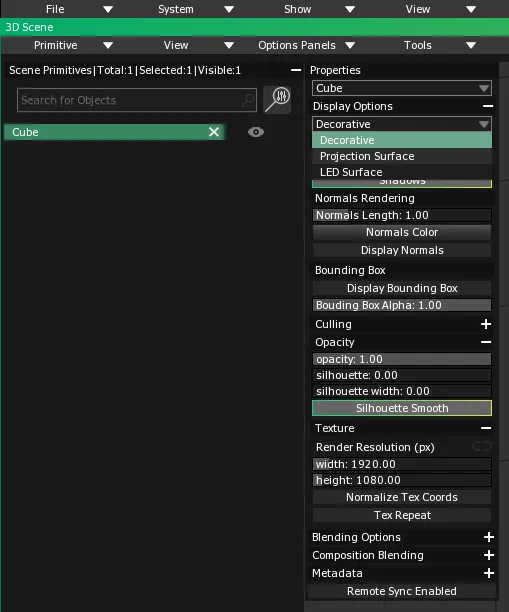Toggle Display Bounding Box
509x612 pixels.
[402, 288]
